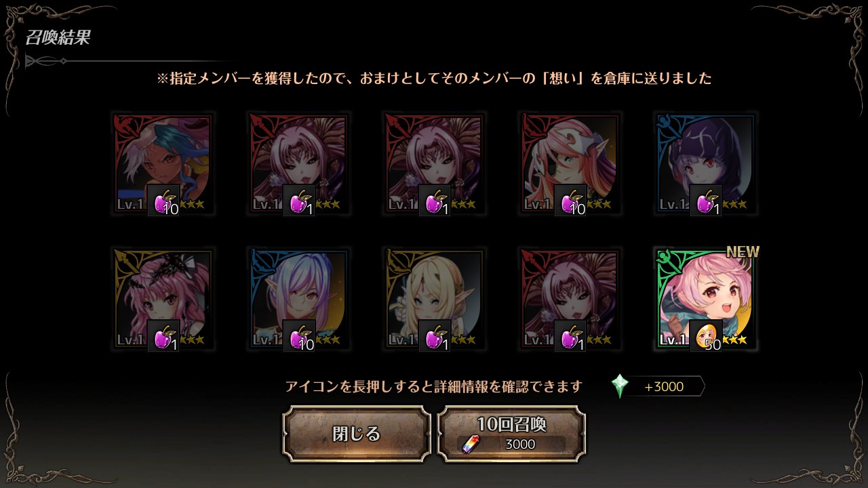The height and width of the screenshot is (488, 868).
Task: Click the purple apple icon with 10 on first card
Action: click(163, 201)
